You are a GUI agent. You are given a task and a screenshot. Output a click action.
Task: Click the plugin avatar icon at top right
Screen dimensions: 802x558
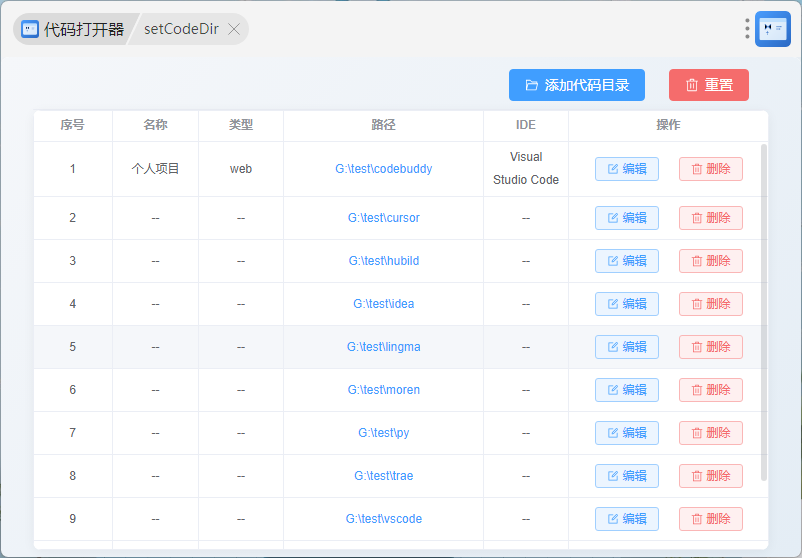coord(773,29)
